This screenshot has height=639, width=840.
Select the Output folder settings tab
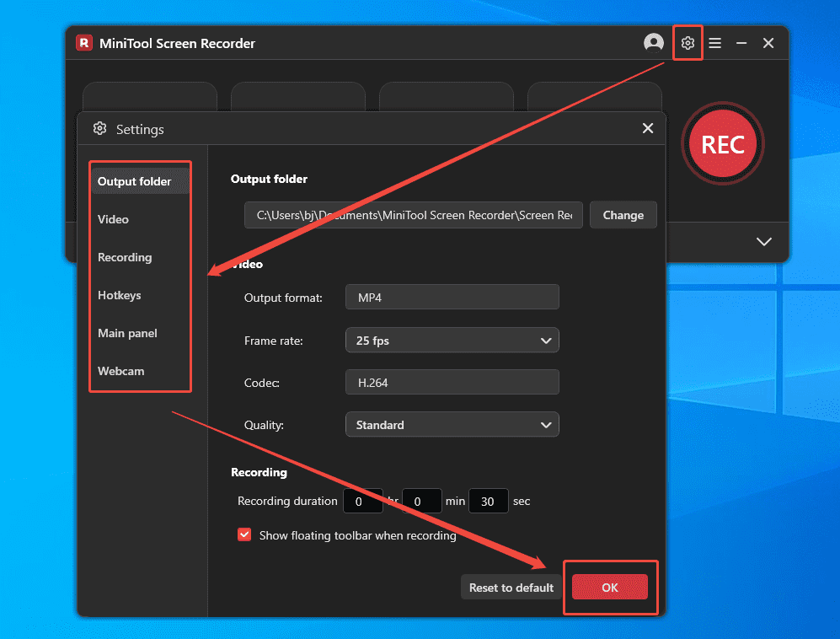coord(141,181)
